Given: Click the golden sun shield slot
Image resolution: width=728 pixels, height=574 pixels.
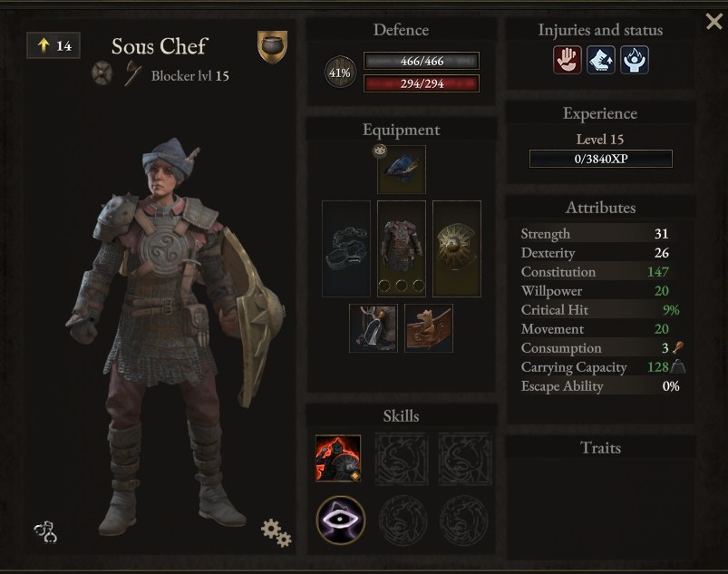Looking at the screenshot, I should (457, 249).
